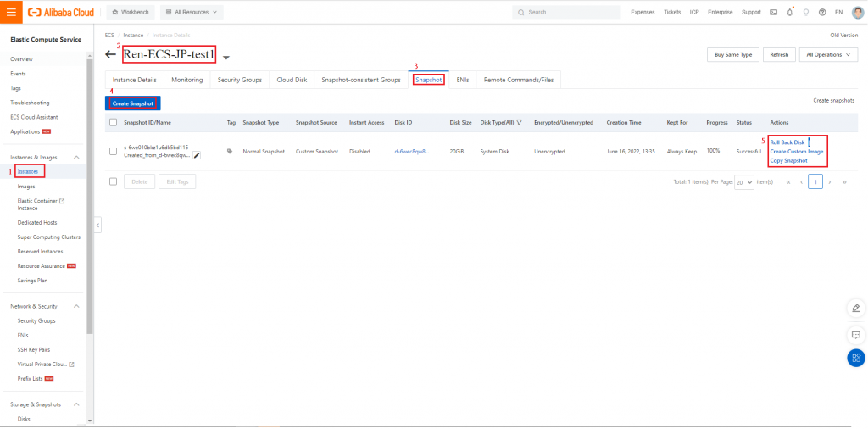Click Create Custom Image link

point(797,151)
